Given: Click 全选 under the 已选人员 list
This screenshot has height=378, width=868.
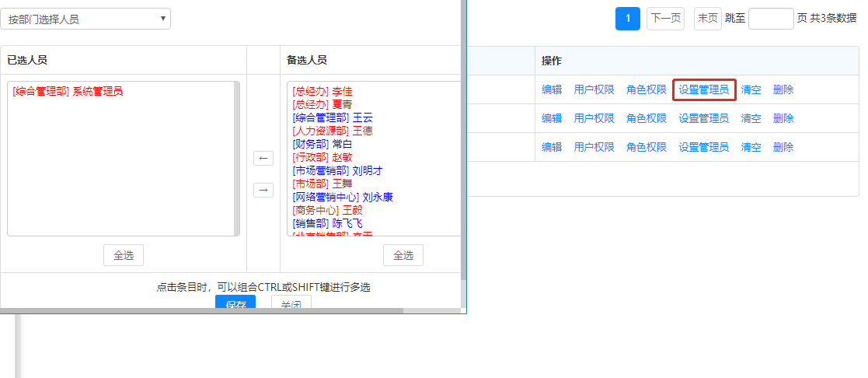Looking at the screenshot, I should [124, 255].
